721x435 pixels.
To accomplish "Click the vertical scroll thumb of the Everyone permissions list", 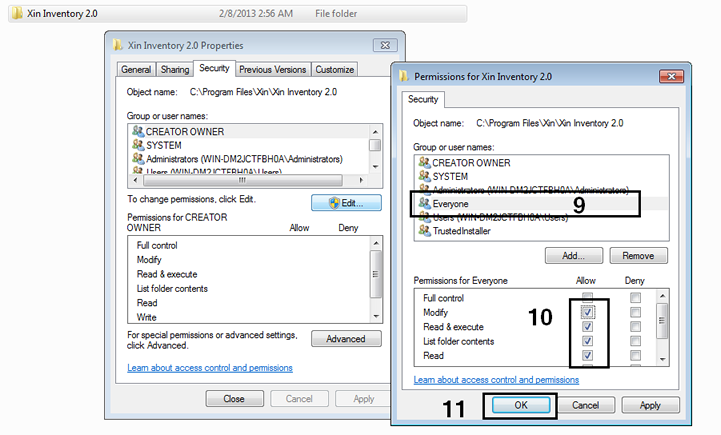I will pyautogui.click(x=662, y=321).
